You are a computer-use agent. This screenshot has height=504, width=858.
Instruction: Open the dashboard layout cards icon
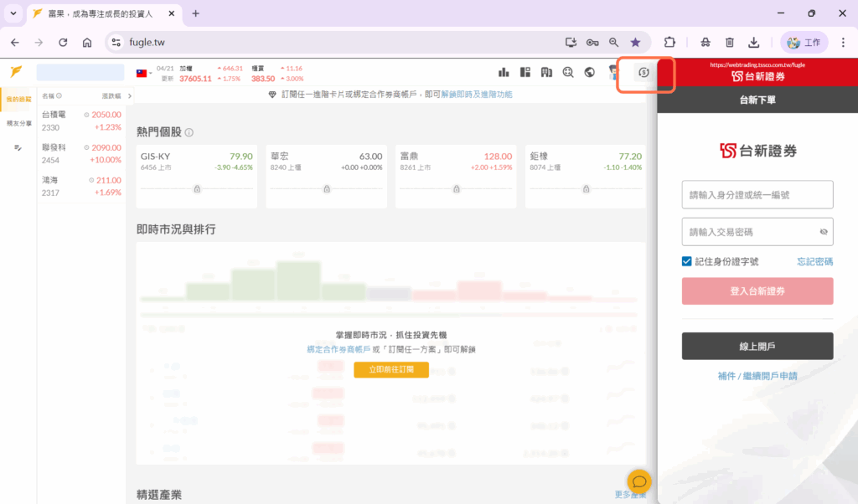click(525, 73)
